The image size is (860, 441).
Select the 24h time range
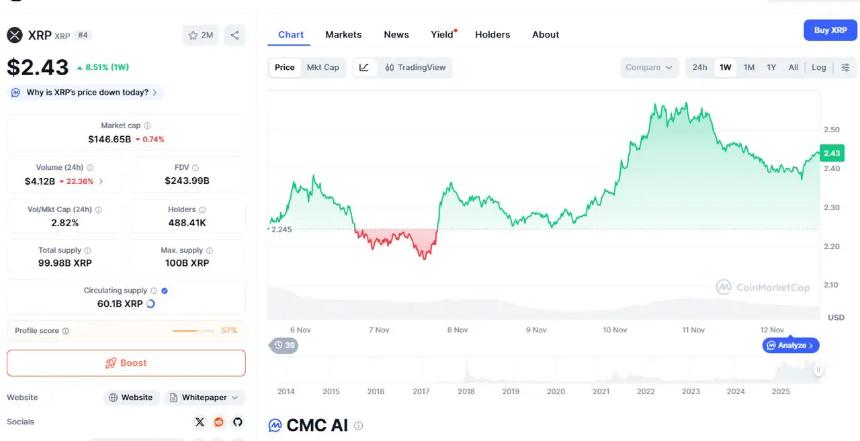(700, 68)
